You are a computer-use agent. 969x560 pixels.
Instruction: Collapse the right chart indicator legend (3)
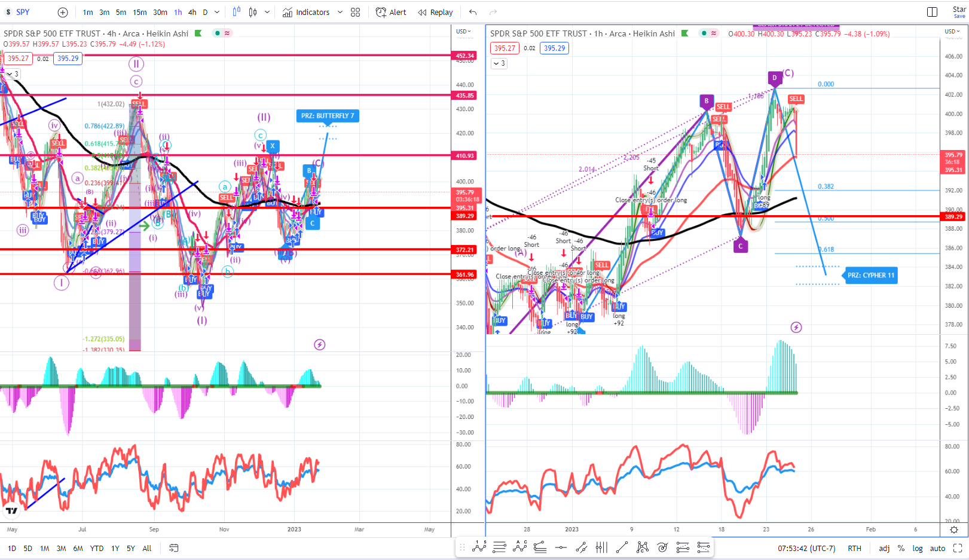point(499,63)
